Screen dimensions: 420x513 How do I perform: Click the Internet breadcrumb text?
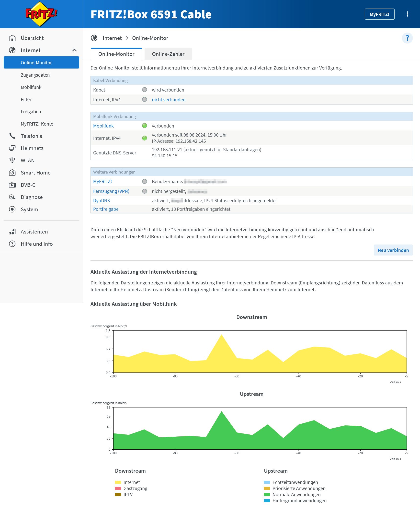click(x=112, y=38)
